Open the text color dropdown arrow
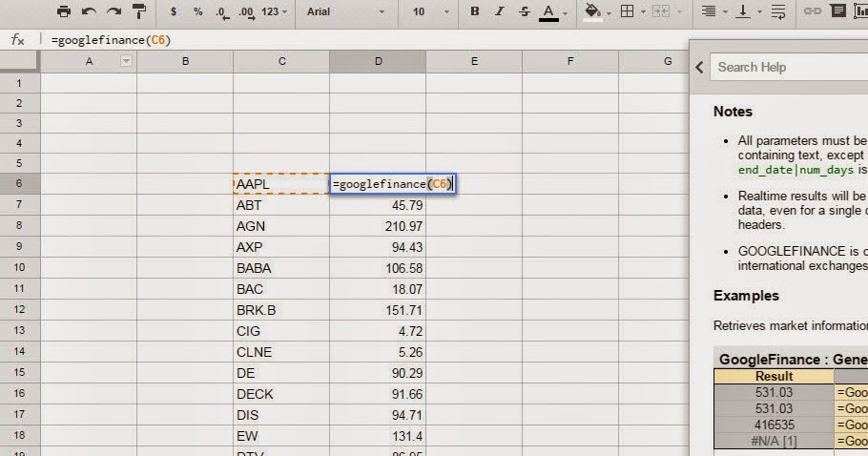The image size is (868, 456). [x=566, y=12]
